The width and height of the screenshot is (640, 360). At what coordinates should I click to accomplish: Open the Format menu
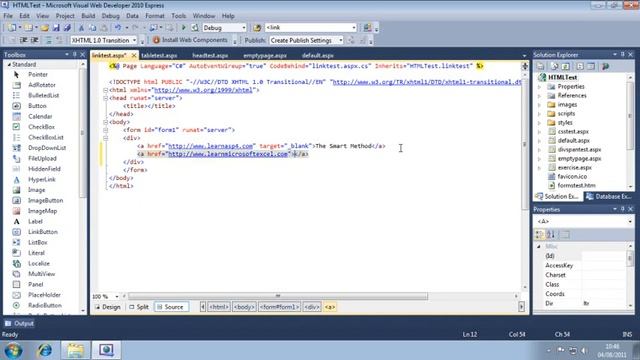click(155, 16)
